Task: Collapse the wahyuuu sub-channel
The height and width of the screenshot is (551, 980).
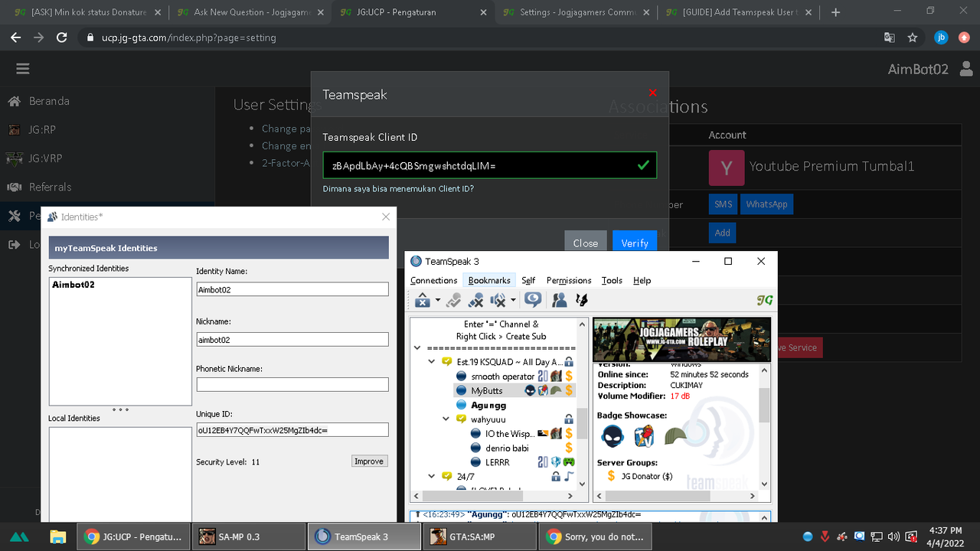Action: [x=446, y=419]
